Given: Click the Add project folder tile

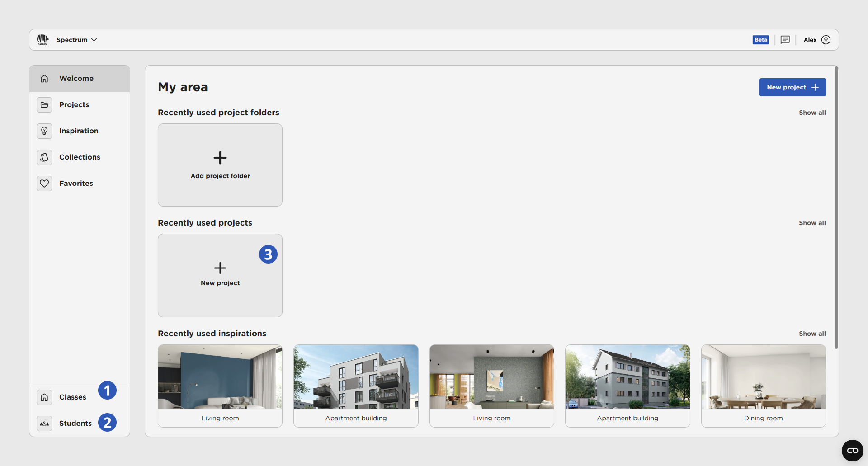Looking at the screenshot, I should (220, 165).
